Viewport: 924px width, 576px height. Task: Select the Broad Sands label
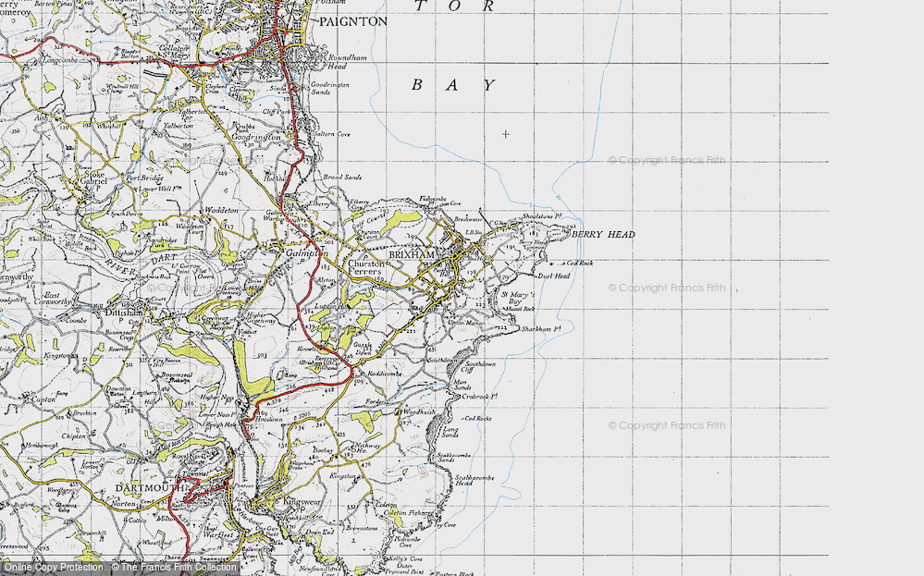click(x=342, y=177)
